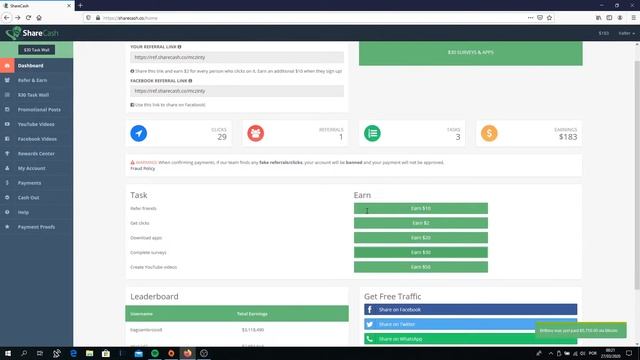The width and height of the screenshot is (640, 360).
Task: Select the Facebook Referral Link field
Action: 237,91
